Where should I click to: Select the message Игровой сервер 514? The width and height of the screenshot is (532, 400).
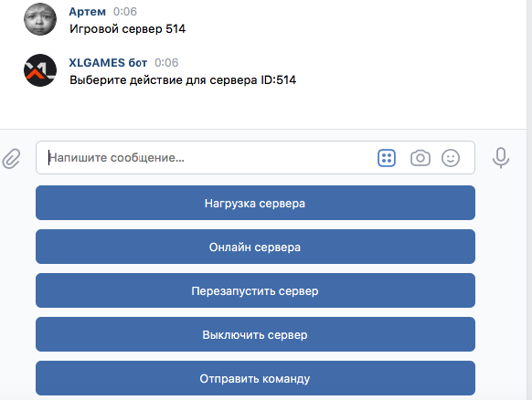click(128, 29)
